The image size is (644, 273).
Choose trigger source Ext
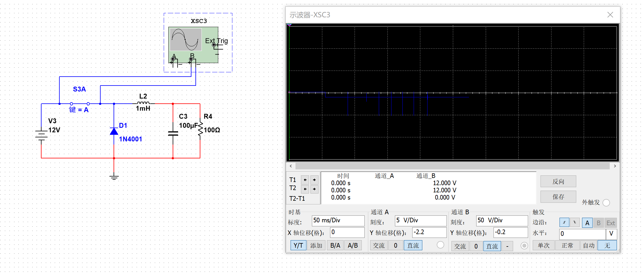pos(611,223)
